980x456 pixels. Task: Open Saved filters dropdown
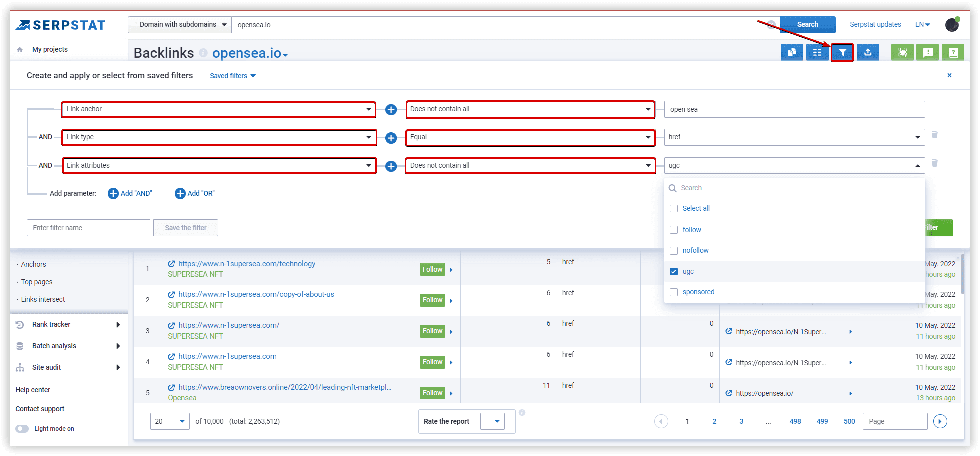233,76
